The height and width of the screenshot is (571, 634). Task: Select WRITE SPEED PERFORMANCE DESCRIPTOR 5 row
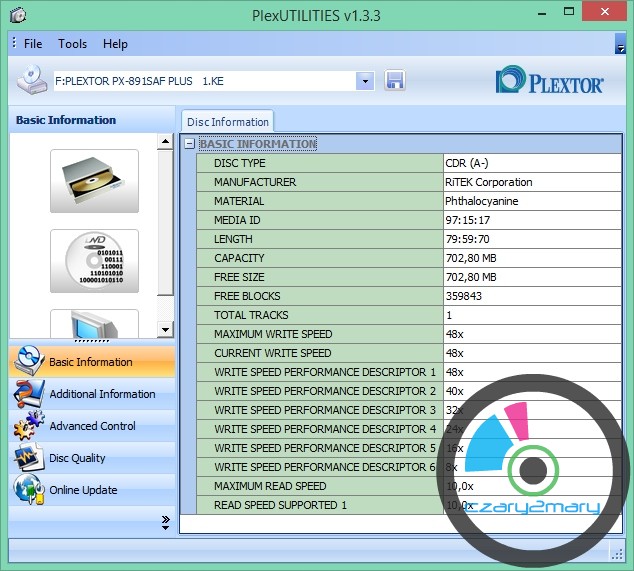[x=409, y=448]
